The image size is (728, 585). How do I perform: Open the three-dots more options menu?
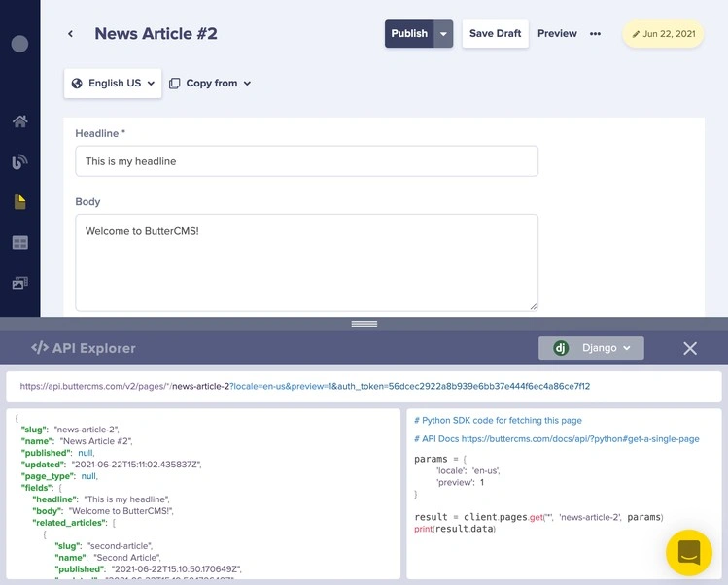tap(595, 33)
